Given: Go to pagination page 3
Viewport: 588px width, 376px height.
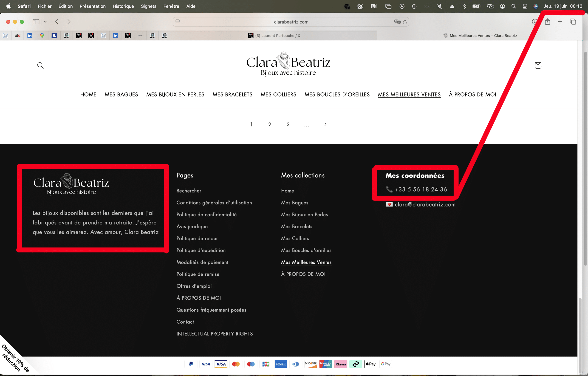Looking at the screenshot, I should point(288,124).
